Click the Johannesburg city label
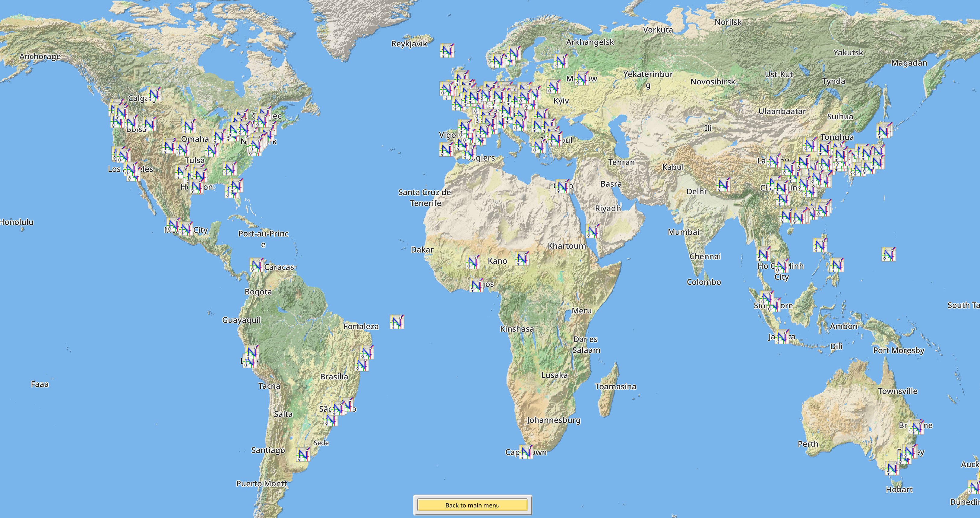 coord(554,420)
